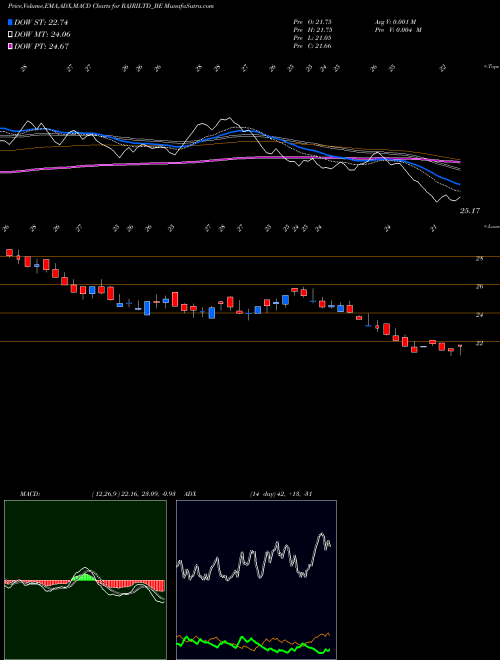Click the 26 price axis label
The width and height of the screenshot is (500, 660).
[479, 287]
